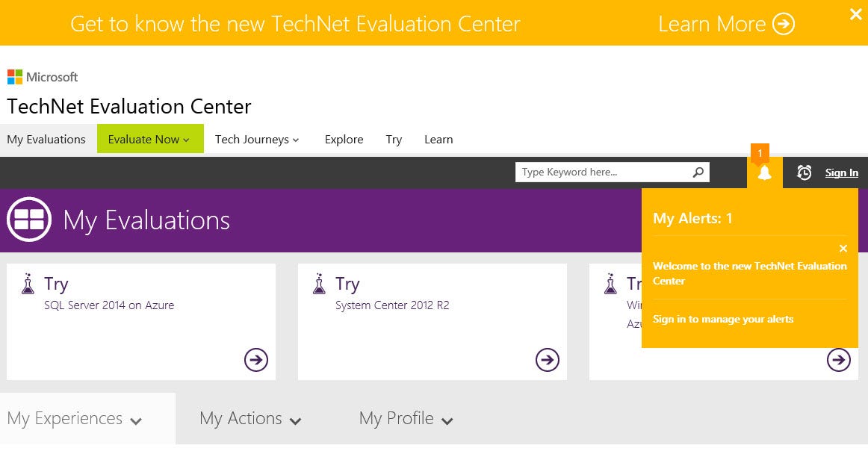
Task: Open alerts via the bell icon
Action: [x=764, y=172]
